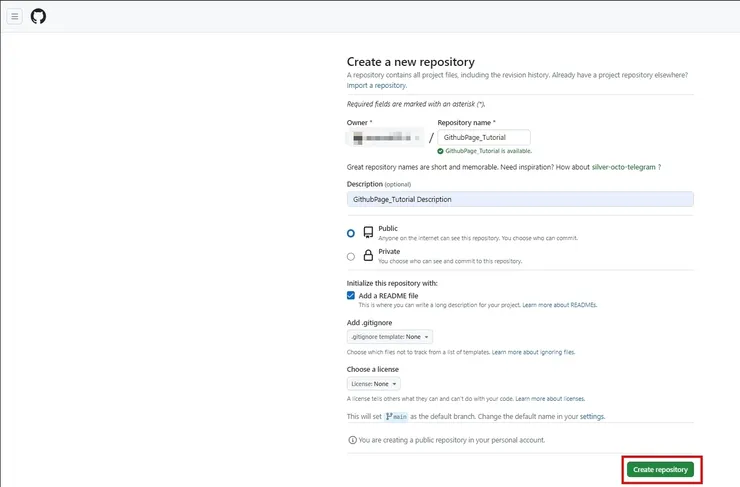Click the main branch icon label
The height and width of the screenshot is (487, 740).
[396, 416]
